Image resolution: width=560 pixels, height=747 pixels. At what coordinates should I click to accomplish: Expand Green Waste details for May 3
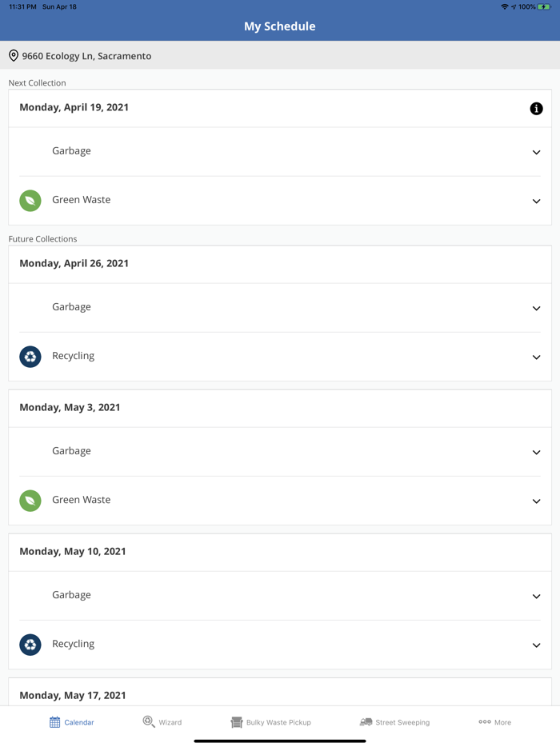coord(536,501)
